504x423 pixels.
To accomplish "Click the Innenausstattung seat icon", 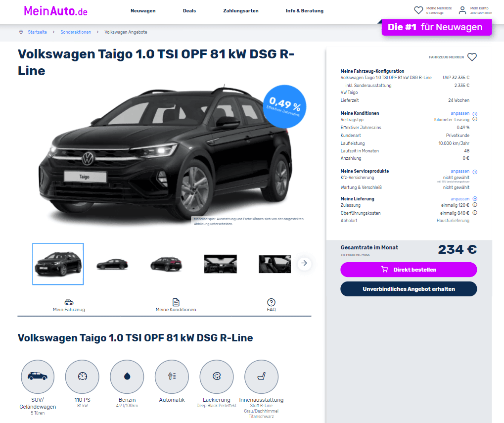I will (x=261, y=376).
